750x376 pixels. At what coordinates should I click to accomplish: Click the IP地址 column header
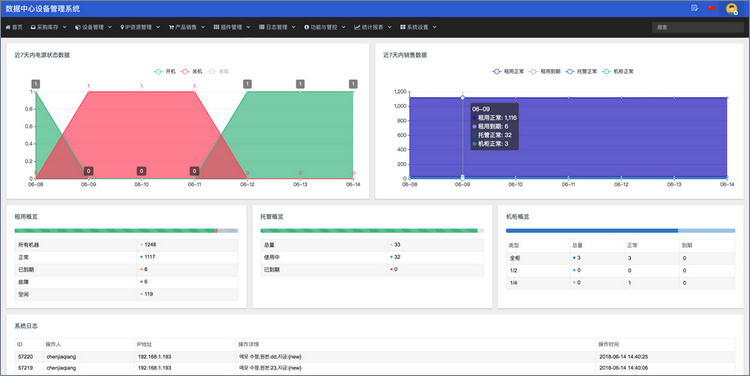[x=144, y=344]
